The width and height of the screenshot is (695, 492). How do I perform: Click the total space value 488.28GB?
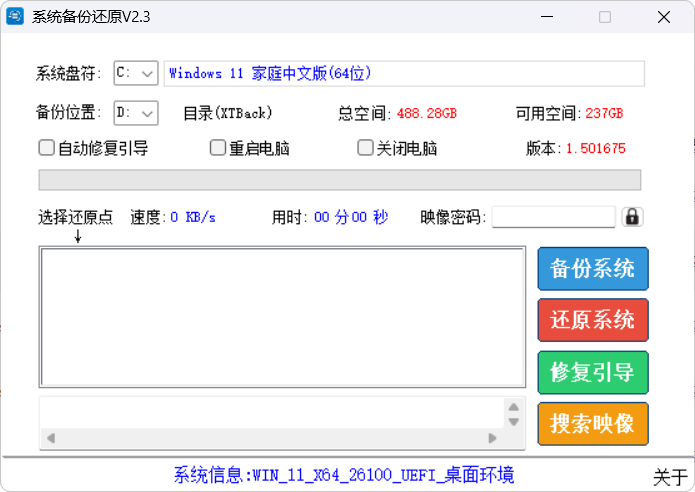coord(426,113)
